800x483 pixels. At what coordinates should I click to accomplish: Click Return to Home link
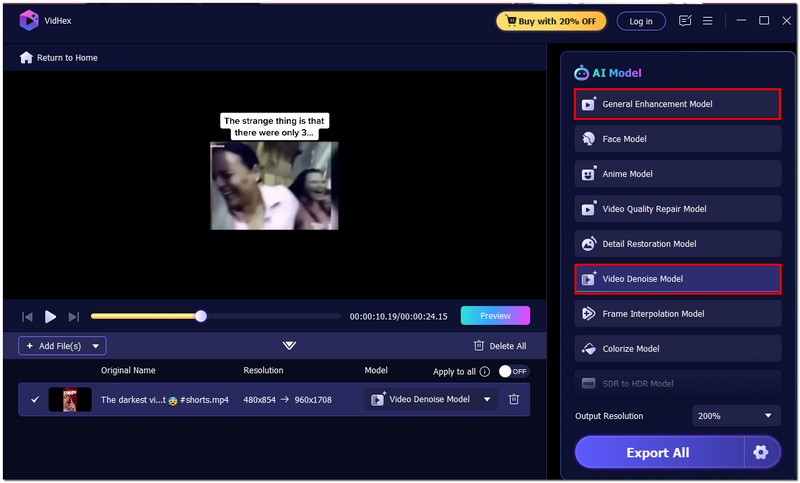tap(59, 58)
